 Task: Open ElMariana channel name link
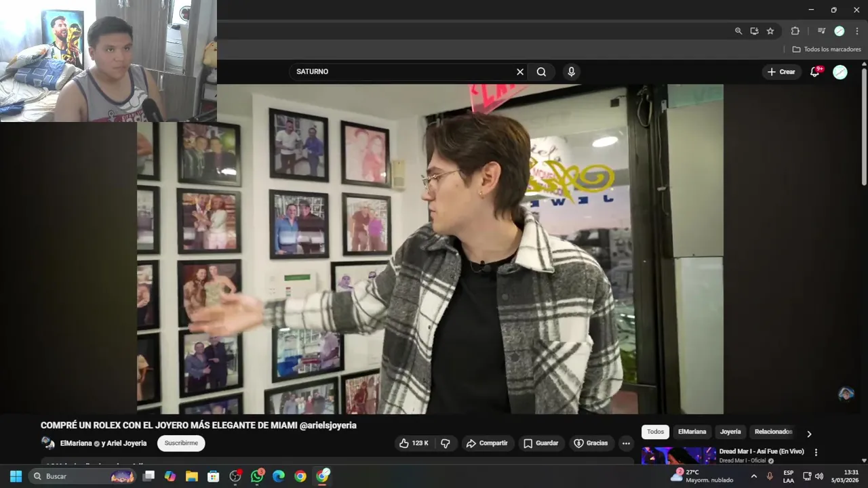(75, 443)
